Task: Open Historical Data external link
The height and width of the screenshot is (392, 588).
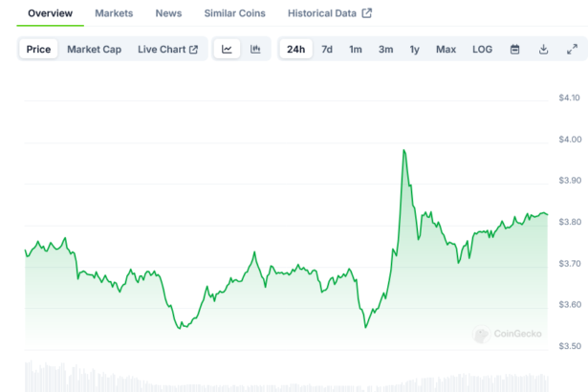Action: 330,13
